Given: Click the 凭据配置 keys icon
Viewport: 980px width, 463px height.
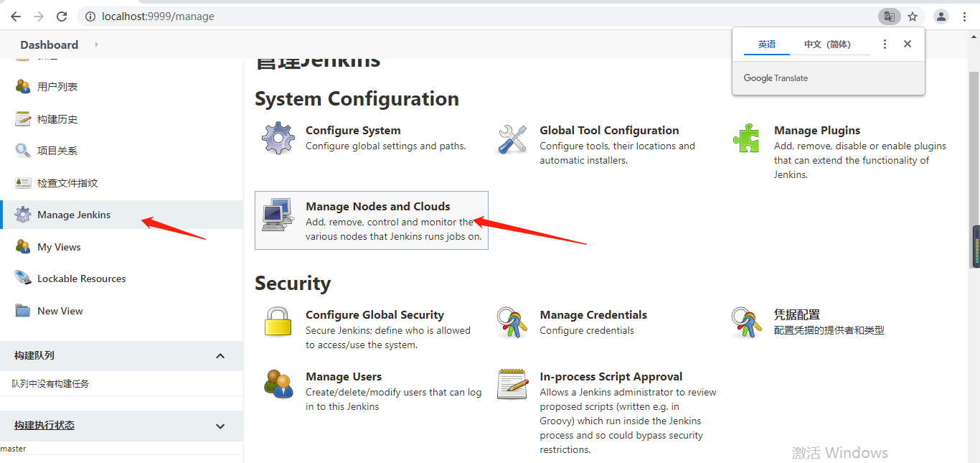Looking at the screenshot, I should point(747,322).
